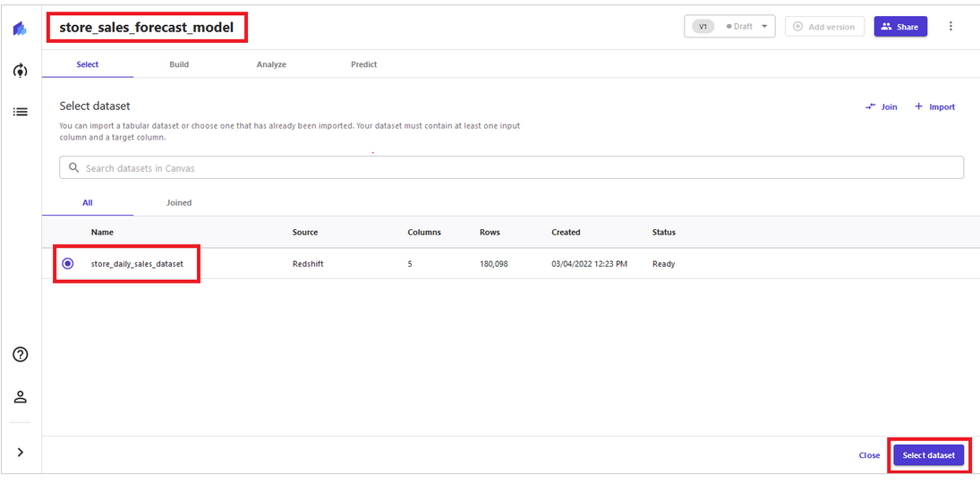Click the SageMaker Canvas logo icon
The image size is (980, 484).
click(x=20, y=29)
